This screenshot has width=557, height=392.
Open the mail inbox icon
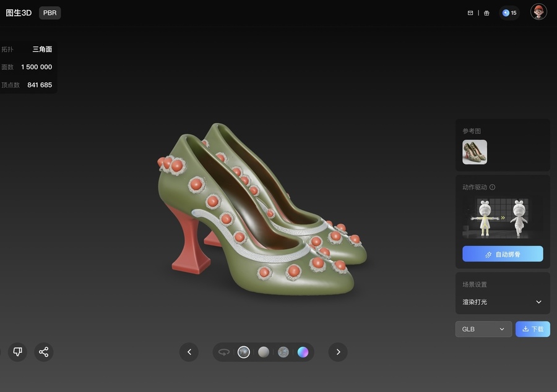pos(470,13)
